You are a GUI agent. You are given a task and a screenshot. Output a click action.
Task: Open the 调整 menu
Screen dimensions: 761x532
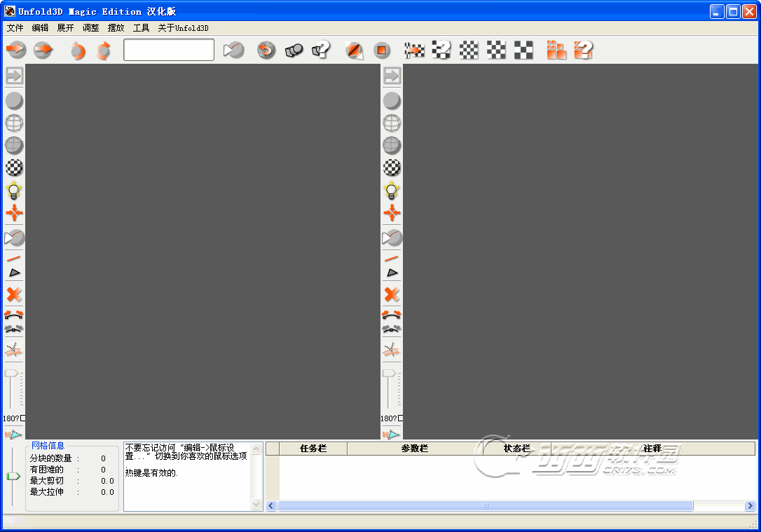click(x=91, y=28)
